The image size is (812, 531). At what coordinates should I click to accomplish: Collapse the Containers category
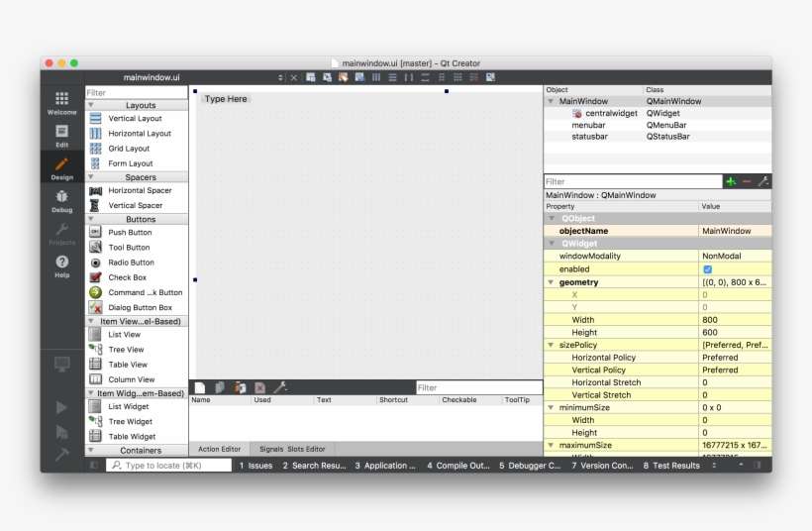pos(91,450)
